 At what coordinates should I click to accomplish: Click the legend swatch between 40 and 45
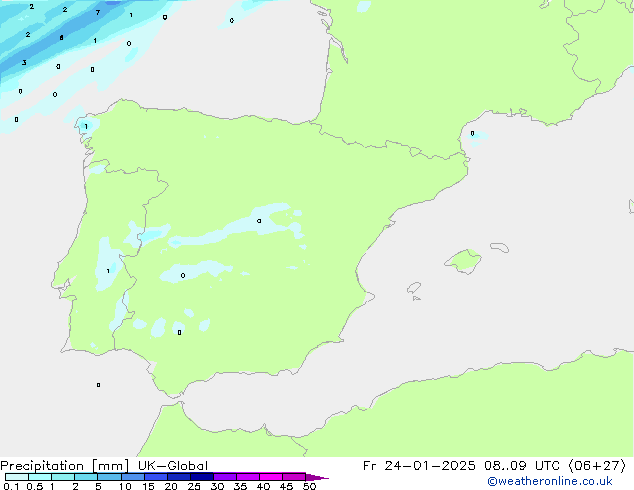271,477
